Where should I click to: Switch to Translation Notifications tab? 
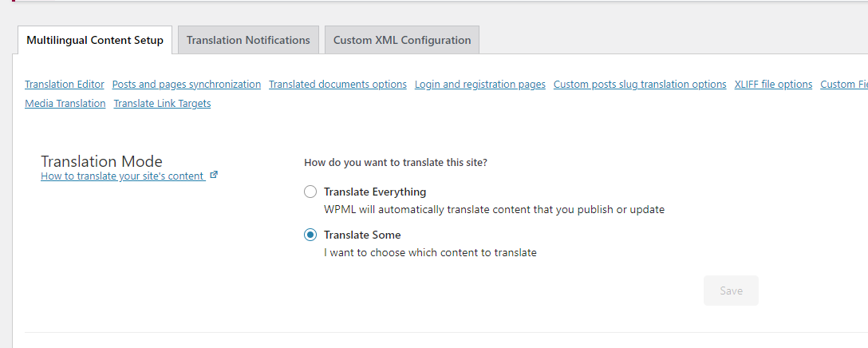point(248,40)
